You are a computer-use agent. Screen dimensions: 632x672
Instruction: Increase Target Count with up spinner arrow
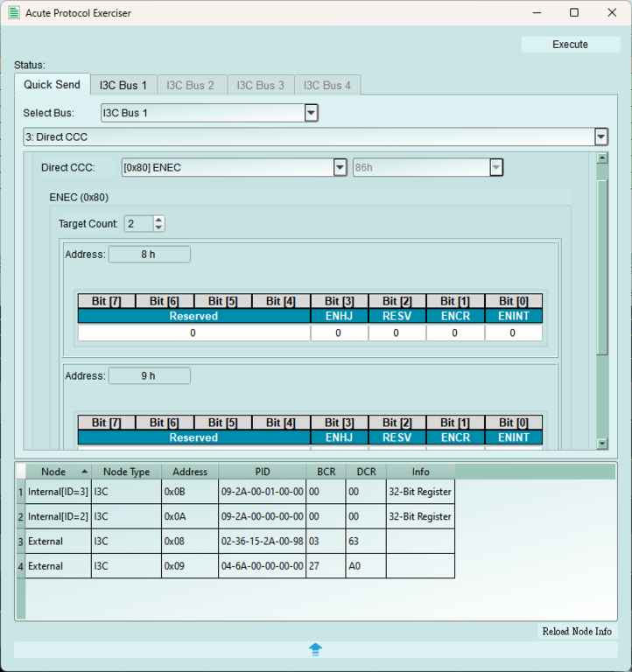tap(158, 220)
